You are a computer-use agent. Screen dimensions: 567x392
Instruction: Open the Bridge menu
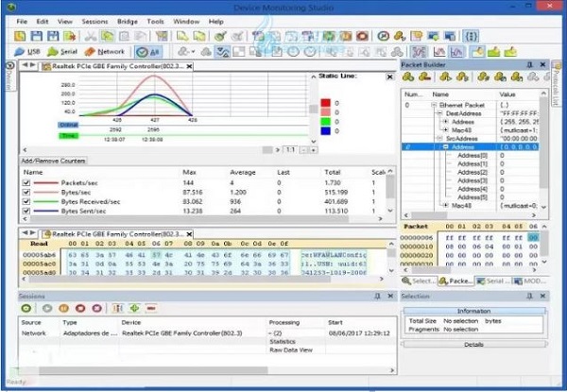128,22
